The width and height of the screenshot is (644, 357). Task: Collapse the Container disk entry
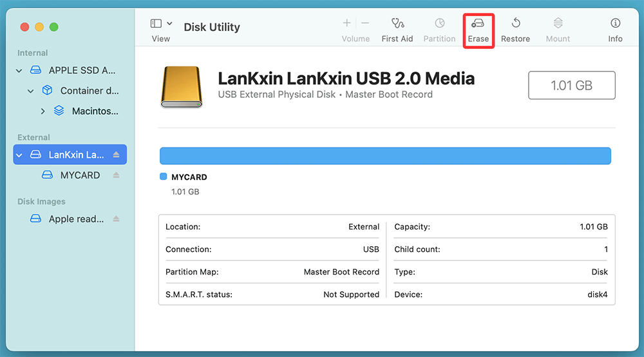pyautogui.click(x=31, y=91)
